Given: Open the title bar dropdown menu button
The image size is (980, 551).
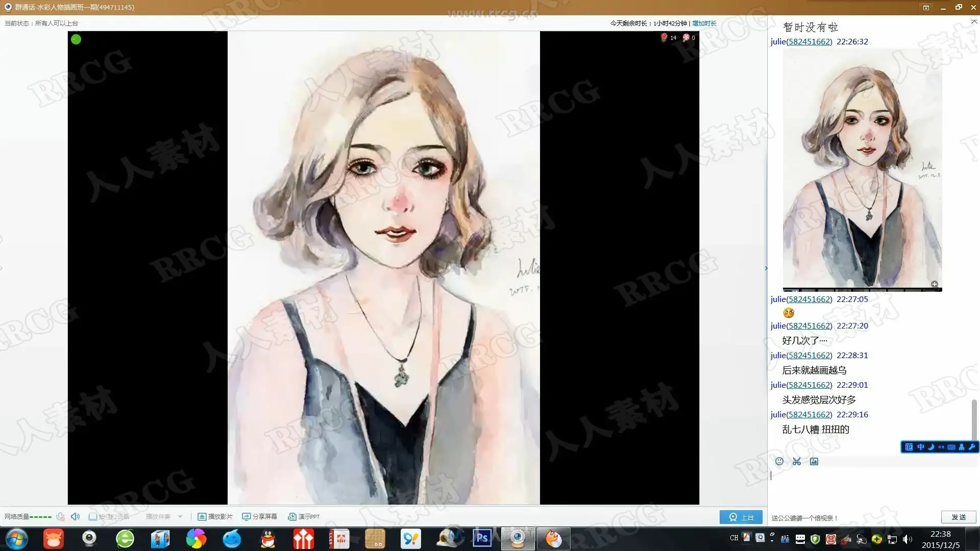Looking at the screenshot, I should click(926, 8).
